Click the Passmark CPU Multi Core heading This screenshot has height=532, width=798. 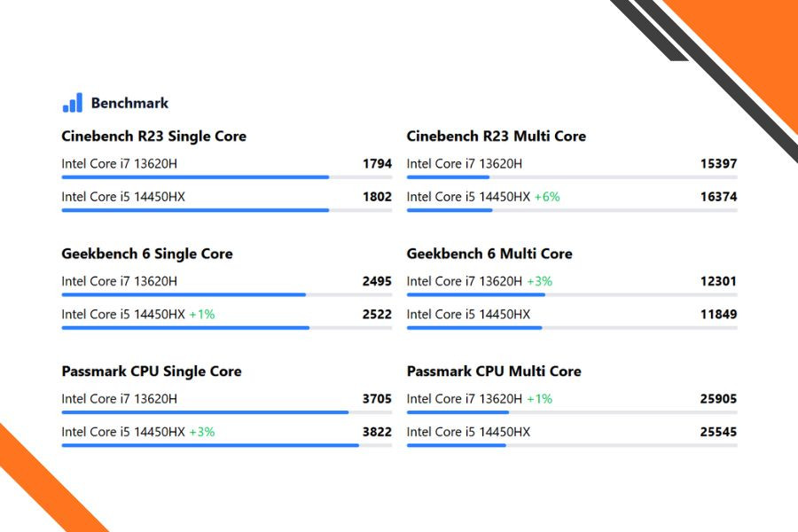[x=493, y=372]
